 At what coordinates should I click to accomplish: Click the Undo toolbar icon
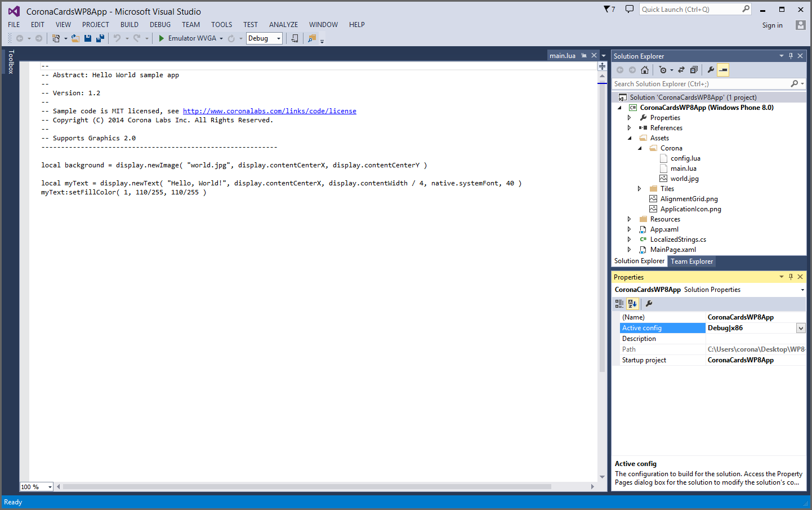tap(117, 38)
